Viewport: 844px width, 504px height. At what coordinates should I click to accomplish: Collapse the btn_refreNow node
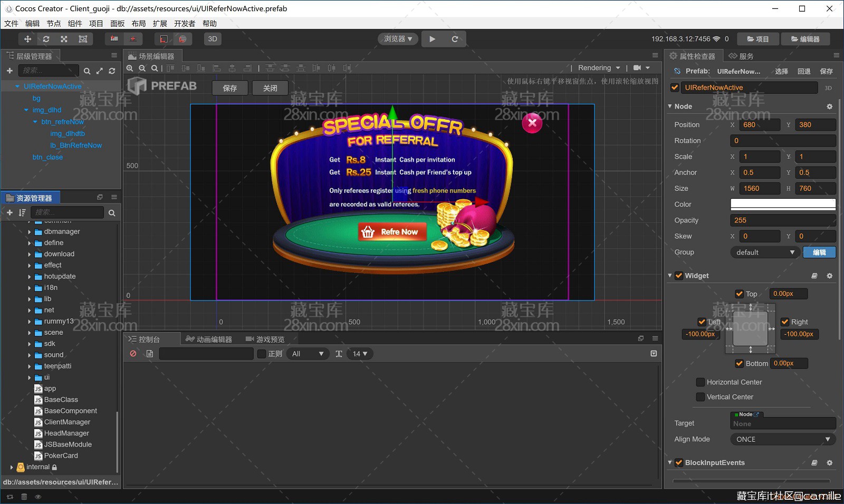[35, 122]
